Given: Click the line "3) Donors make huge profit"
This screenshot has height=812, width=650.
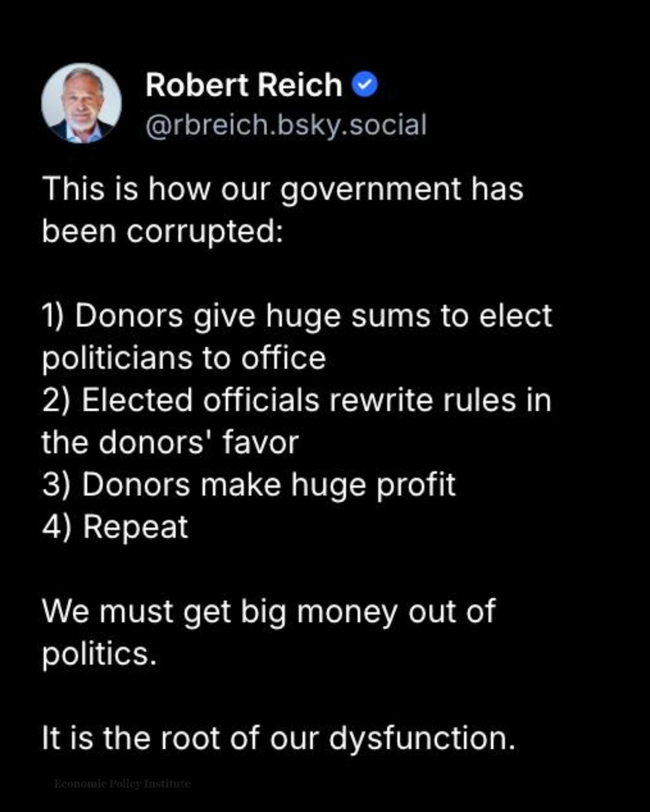Looking at the screenshot, I should pos(249,485).
